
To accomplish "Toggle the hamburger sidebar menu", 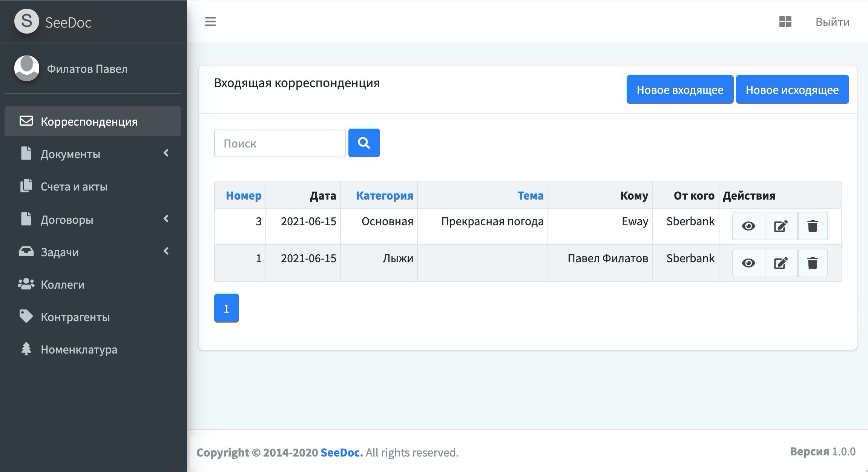I will tap(210, 22).
